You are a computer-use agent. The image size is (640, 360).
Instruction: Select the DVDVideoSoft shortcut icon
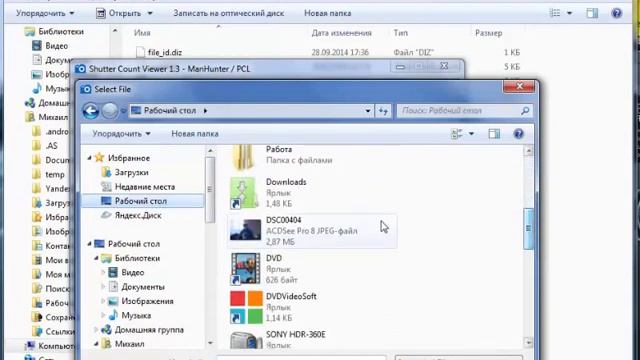[246, 307]
